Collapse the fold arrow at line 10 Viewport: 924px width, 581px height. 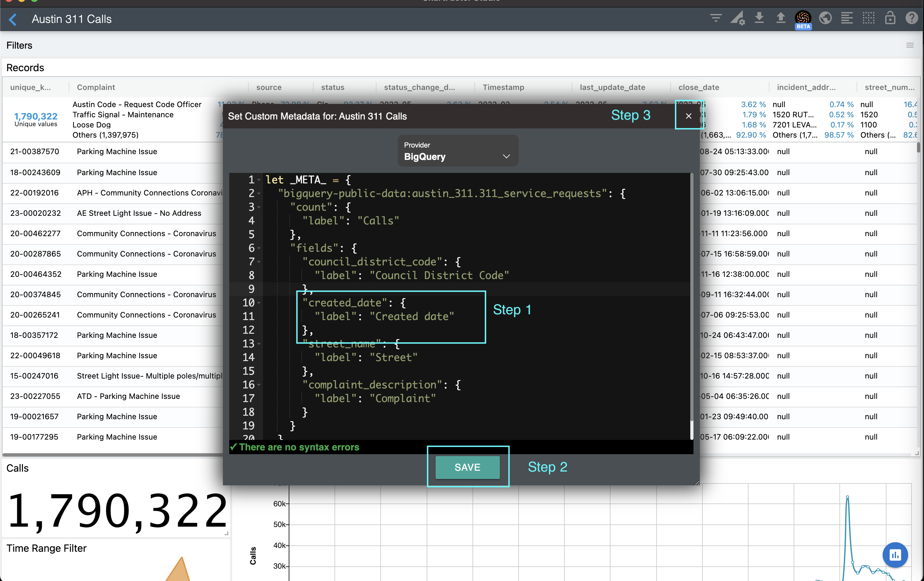(x=259, y=303)
